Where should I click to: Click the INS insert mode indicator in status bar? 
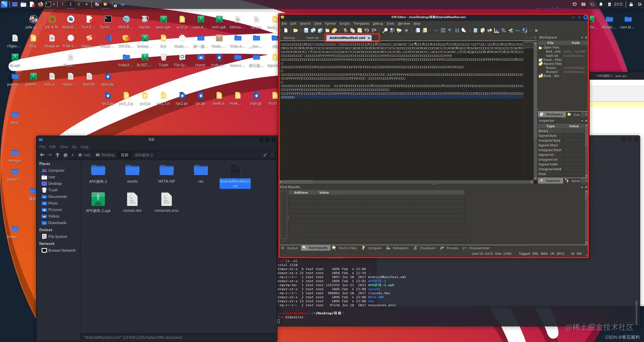579,254
